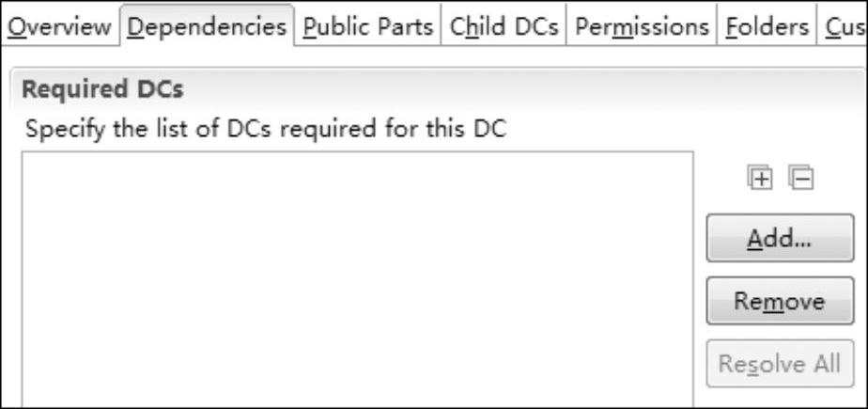Screen dimensions: 868x409
Task: Click the Remove button
Action: 780,301
